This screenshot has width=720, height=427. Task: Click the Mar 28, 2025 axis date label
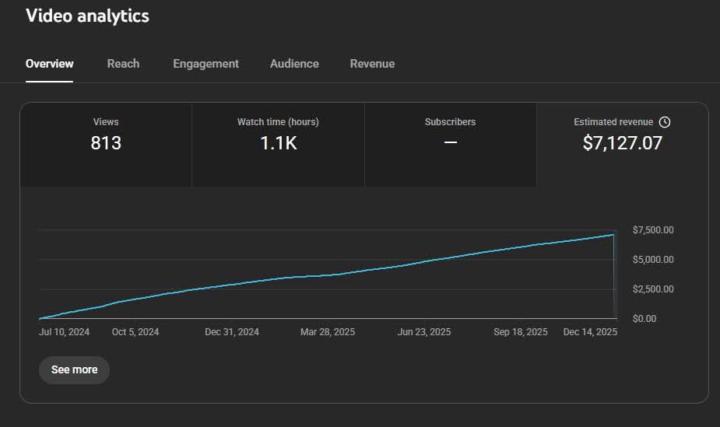[x=328, y=332]
